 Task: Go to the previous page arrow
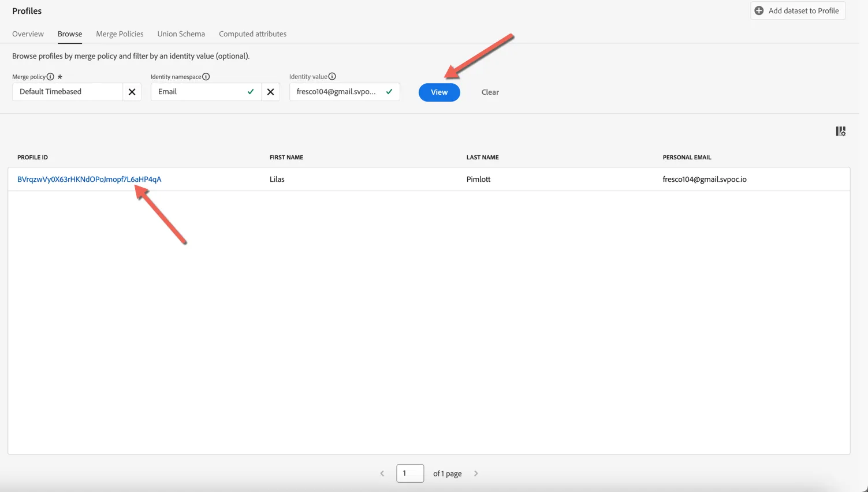click(382, 474)
